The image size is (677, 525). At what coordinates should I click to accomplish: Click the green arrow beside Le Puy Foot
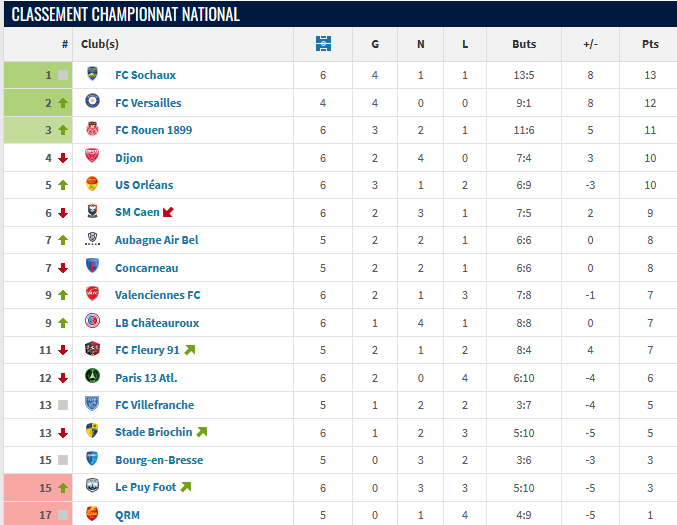pyautogui.click(x=185, y=487)
